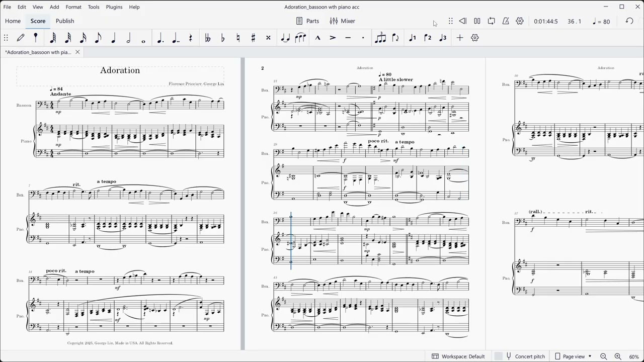Switch to the Home tab
The image size is (644, 362).
coord(13,21)
